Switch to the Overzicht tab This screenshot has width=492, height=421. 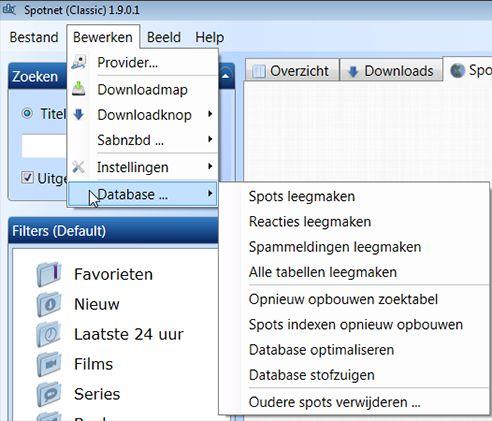pos(292,71)
